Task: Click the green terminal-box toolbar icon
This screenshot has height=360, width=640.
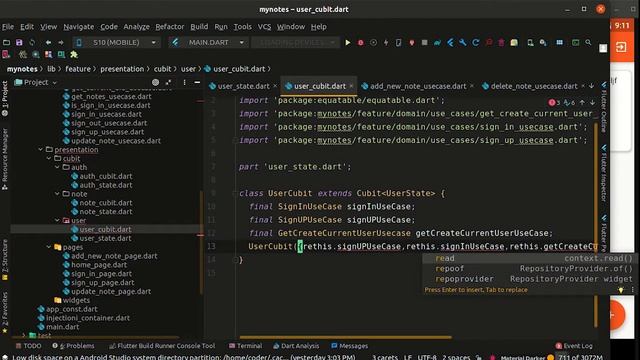Action: pos(575,42)
